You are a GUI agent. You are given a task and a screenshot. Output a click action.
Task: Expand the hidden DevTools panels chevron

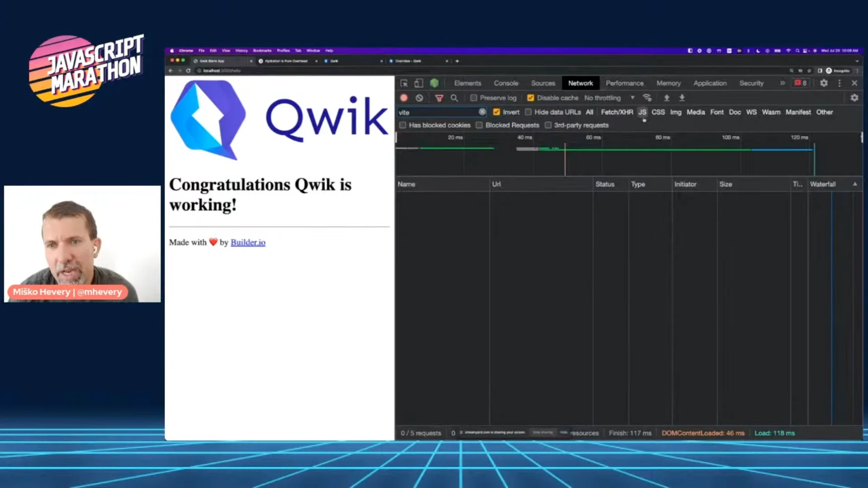[783, 83]
